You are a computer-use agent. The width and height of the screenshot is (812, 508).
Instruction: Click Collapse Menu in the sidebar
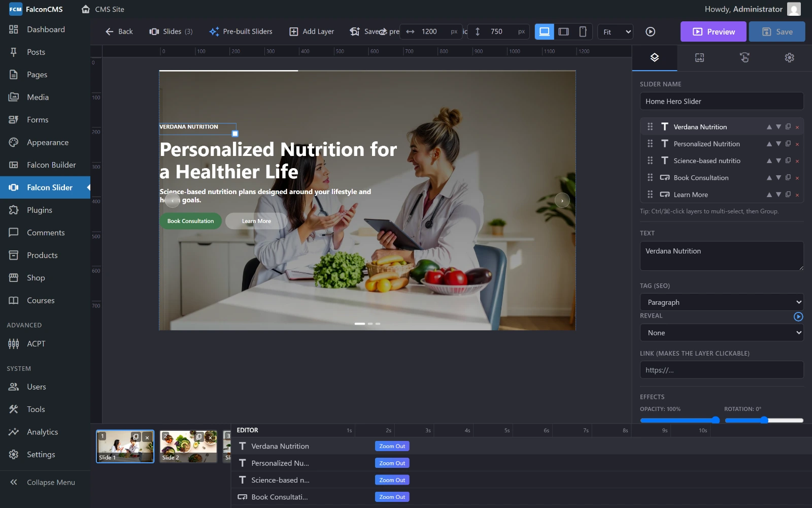click(x=45, y=482)
